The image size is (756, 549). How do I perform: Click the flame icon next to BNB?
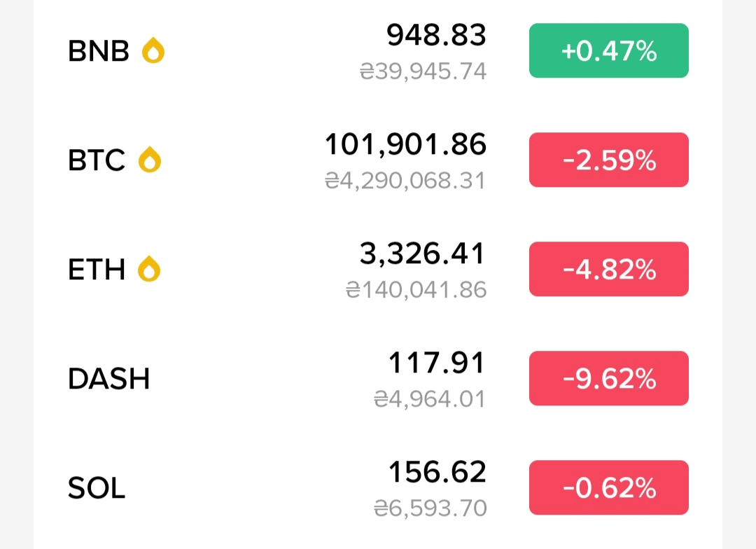(x=153, y=50)
